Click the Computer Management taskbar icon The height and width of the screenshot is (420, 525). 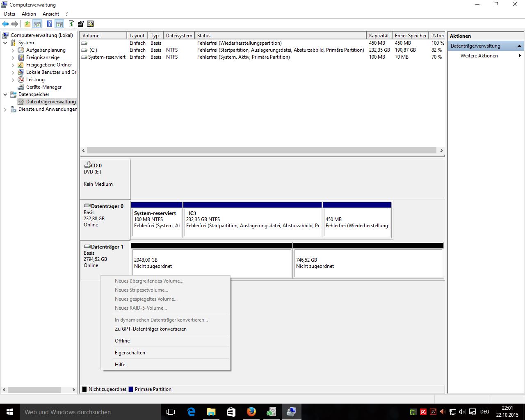291,412
